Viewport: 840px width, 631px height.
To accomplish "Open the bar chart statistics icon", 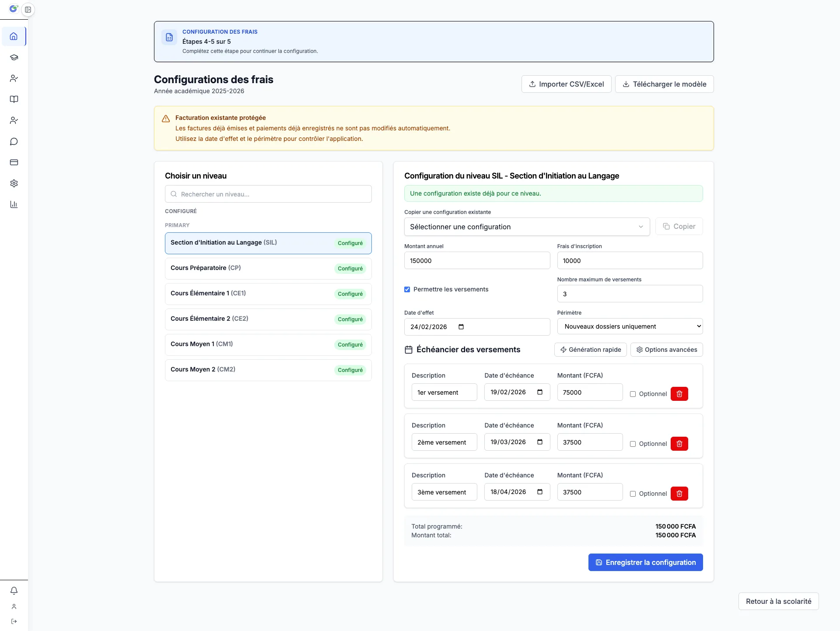I will [x=14, y=204].
